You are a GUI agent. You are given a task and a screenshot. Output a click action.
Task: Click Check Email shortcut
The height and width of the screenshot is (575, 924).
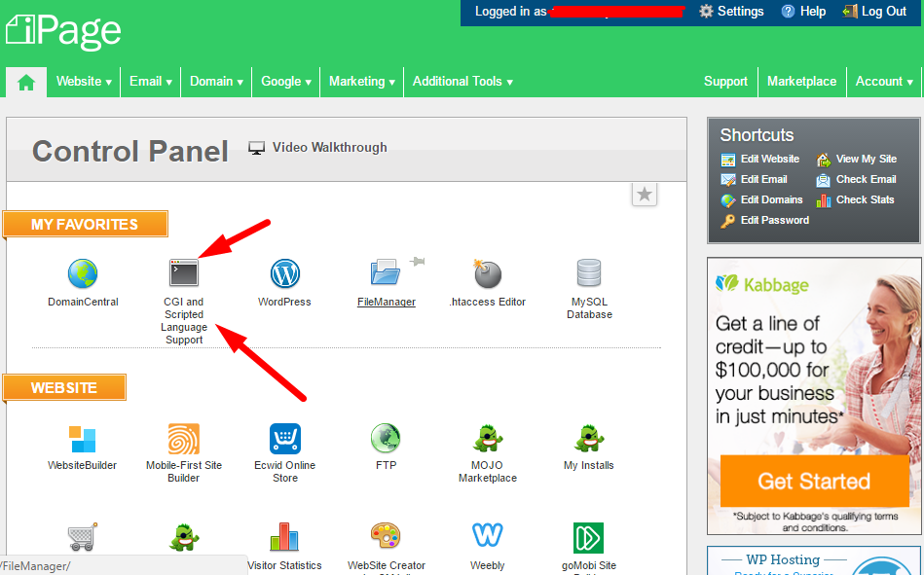point(856,179)
